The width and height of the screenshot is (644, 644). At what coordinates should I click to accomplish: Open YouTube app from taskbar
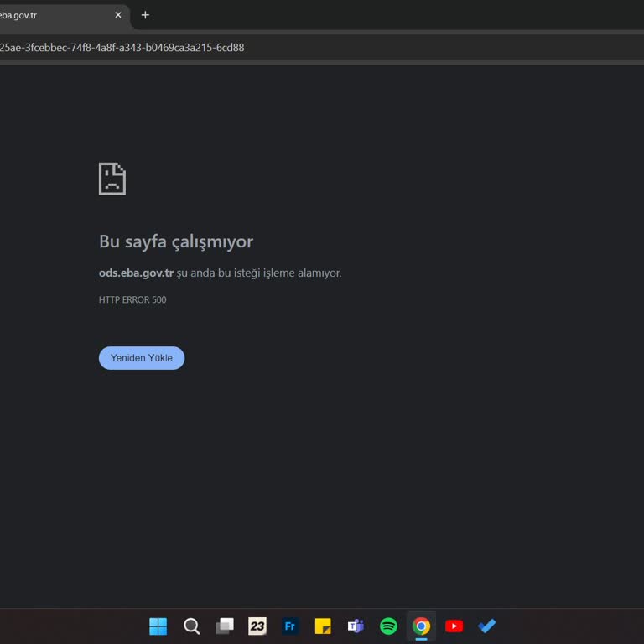(x=454, y=626)
